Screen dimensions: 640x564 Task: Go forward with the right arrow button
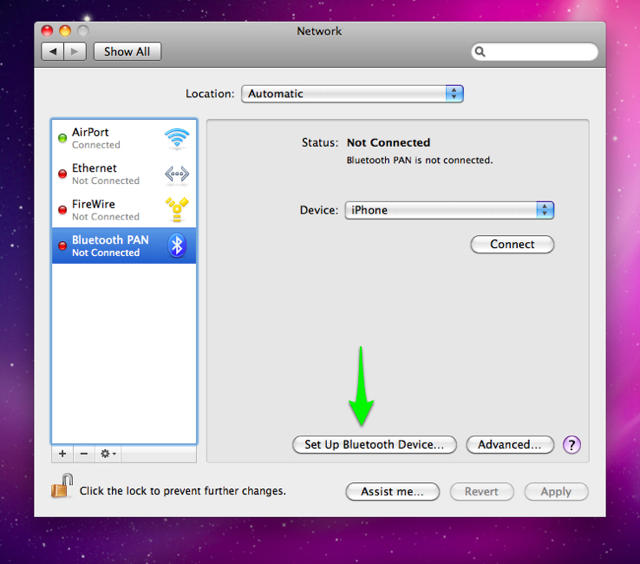[73, 51]
